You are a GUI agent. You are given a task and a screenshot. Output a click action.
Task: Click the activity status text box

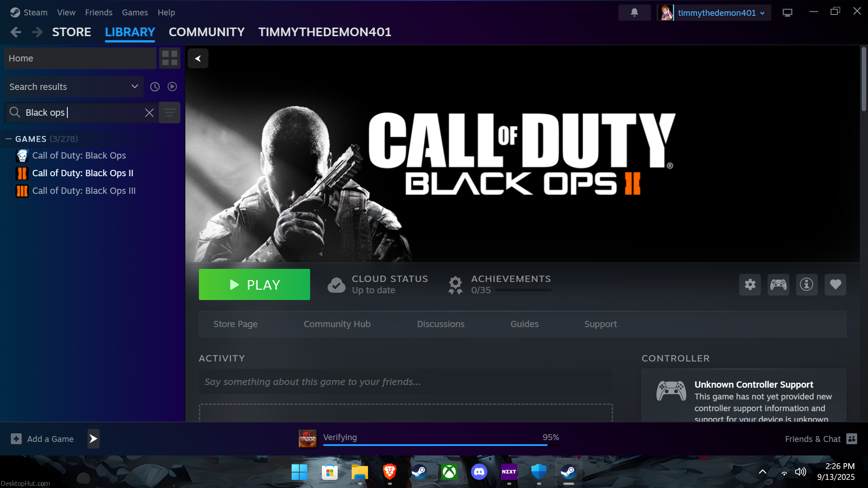406,382
